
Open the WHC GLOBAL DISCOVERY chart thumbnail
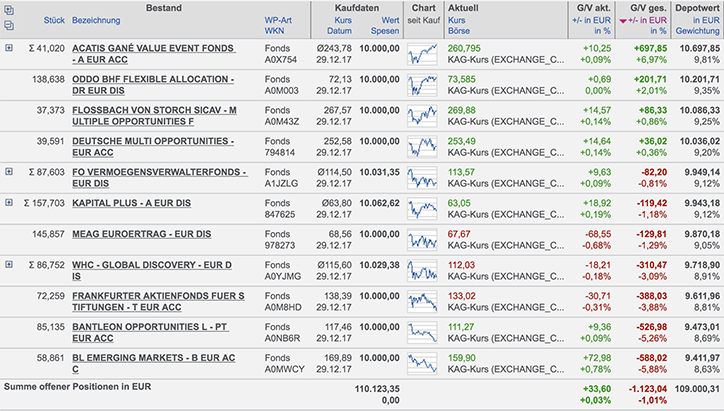point(422,271)
